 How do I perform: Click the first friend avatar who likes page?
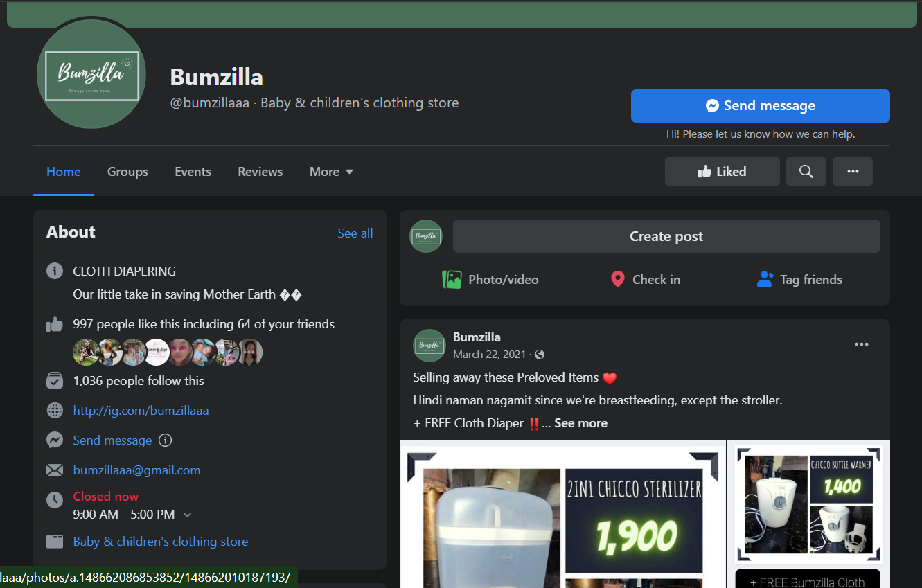pyautogui.click(x=86, y=352)
